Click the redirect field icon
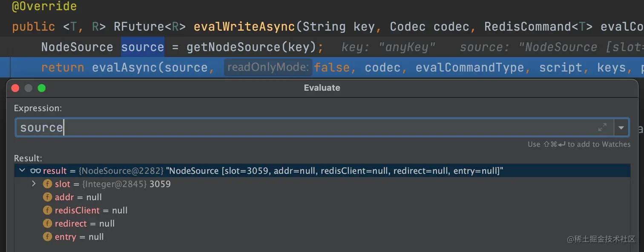The image size is (644, 252). pos(47,224)
